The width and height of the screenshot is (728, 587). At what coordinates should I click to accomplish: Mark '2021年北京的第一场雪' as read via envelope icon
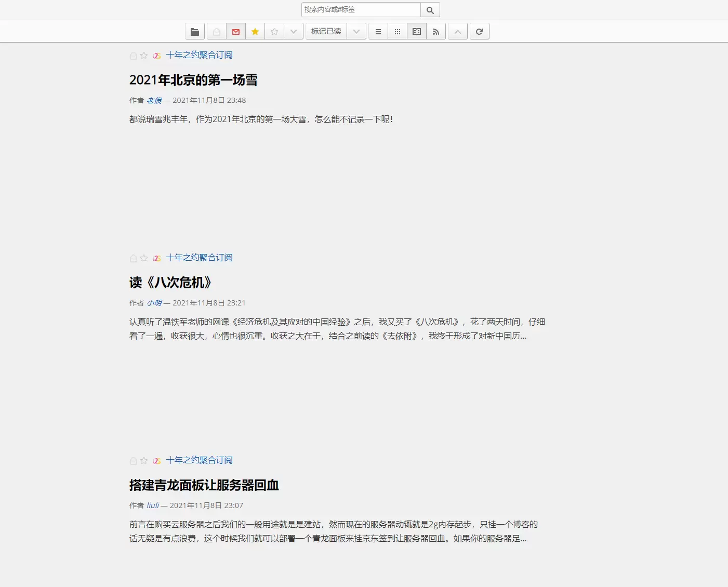click(134, 56)
